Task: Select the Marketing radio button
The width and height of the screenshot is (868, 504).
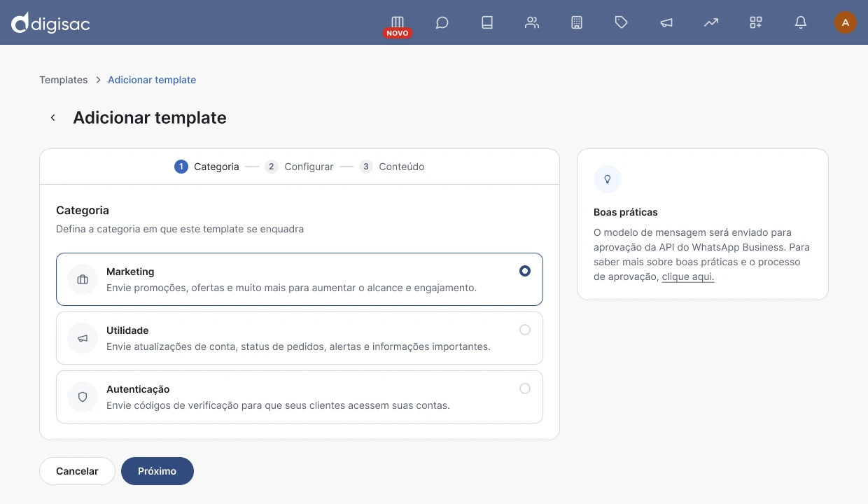Action: click(x=525, y=271)
